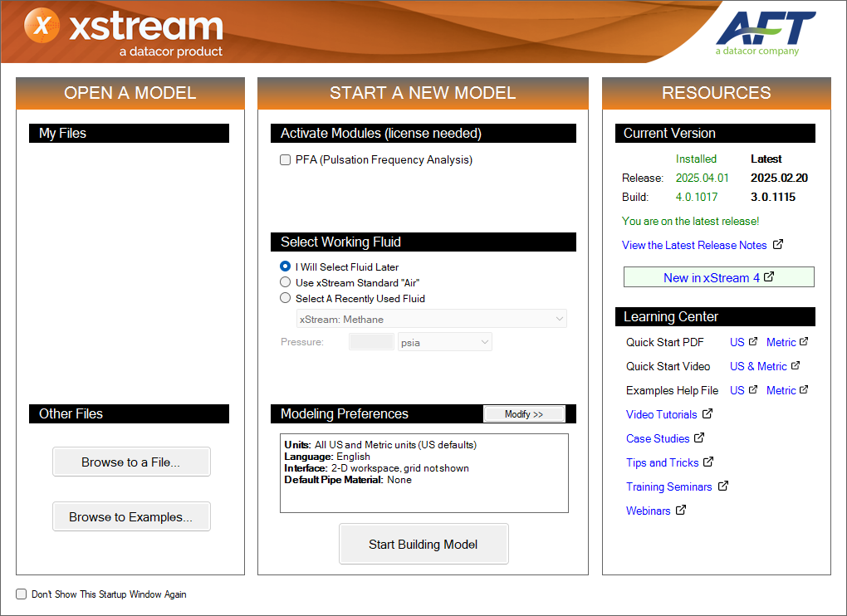Click the AFT company logo

(766, 32)
